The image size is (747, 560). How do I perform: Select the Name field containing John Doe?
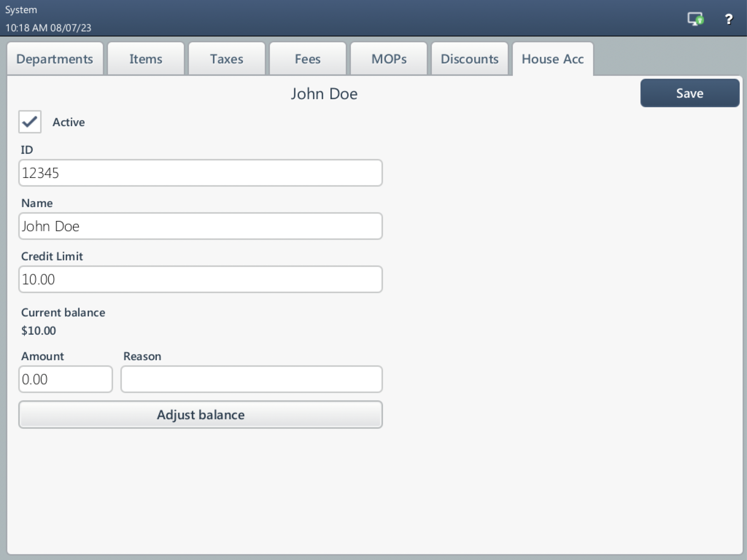pyautogui.click(x=200, y=226)
